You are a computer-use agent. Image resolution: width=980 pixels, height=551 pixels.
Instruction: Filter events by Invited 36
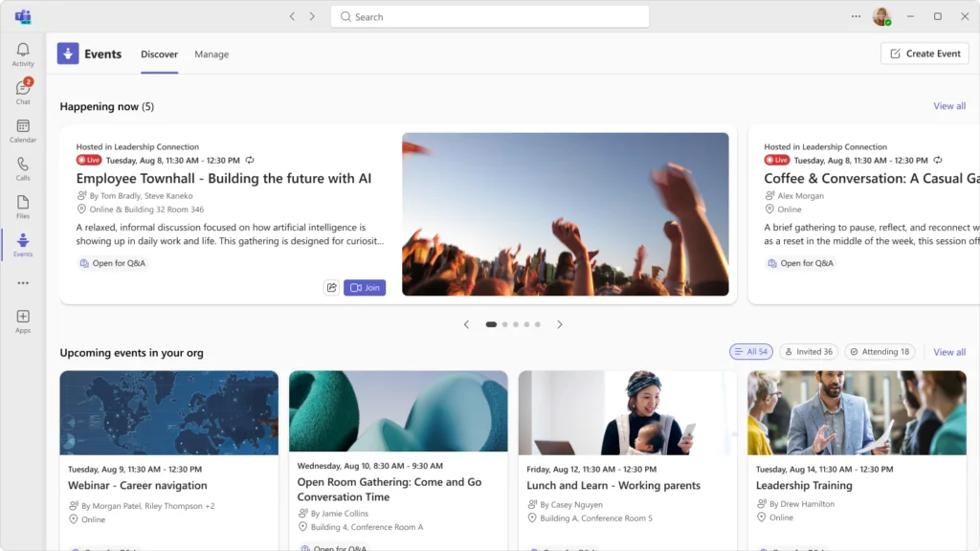click(809, 352)
